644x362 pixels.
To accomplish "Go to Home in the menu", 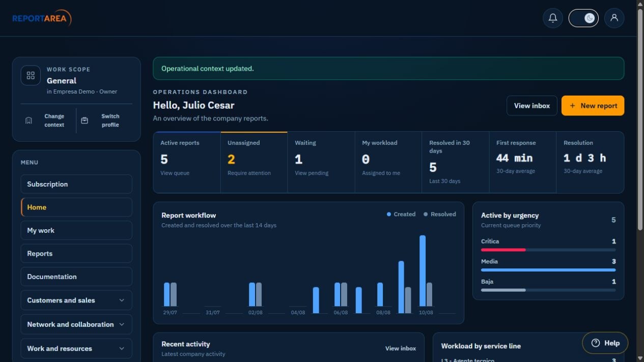I will pyautogui.click(x=76, y=207).
